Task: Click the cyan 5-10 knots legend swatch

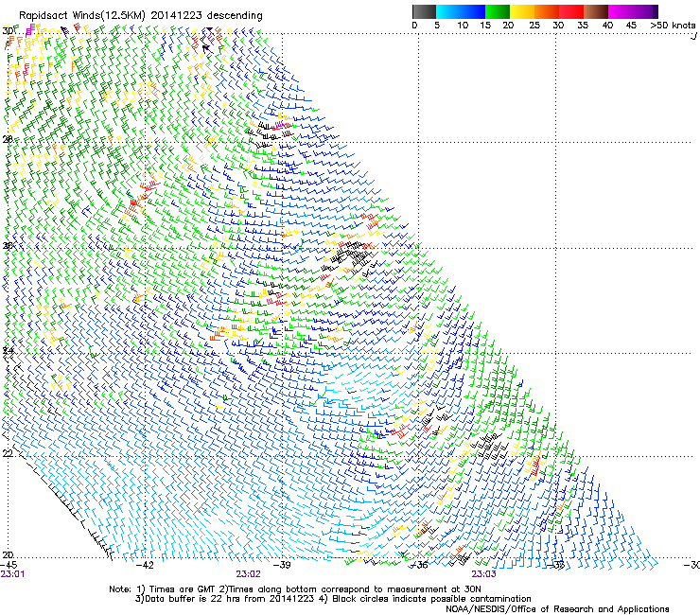Action: [448, 11]
